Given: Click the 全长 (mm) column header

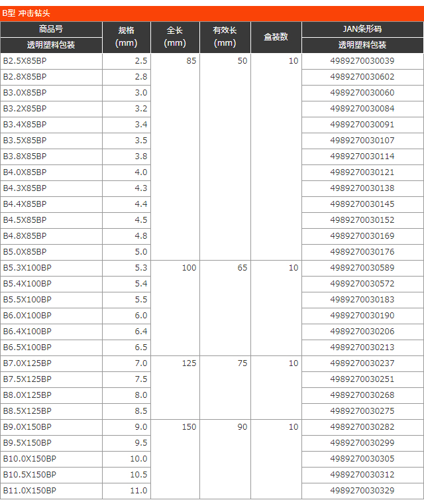Looking at the screenshot, I should (x=175, y=37).
